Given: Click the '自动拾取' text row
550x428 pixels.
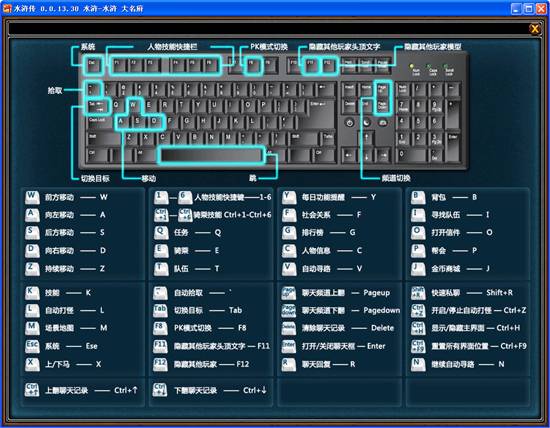Looking at the screenshot, I should tap(203, 293).
